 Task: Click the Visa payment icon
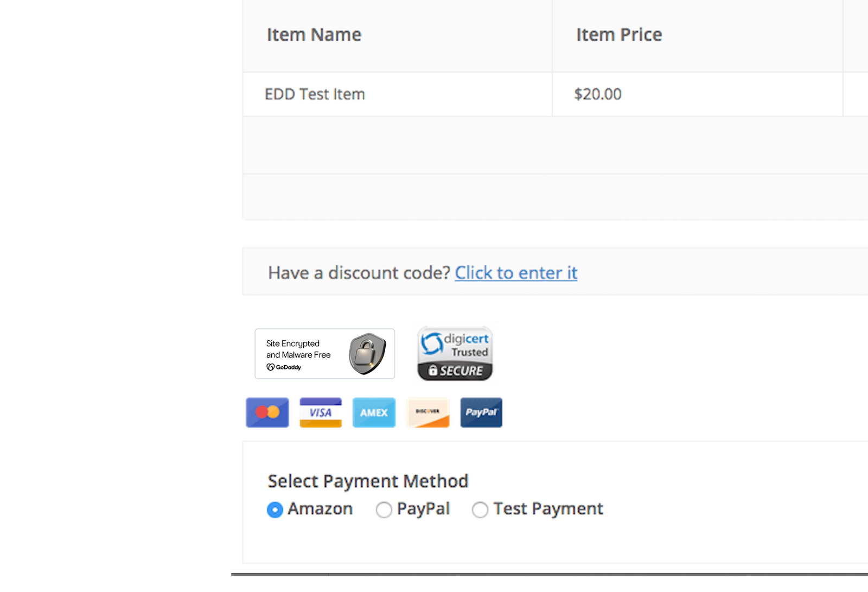(320, 412)
